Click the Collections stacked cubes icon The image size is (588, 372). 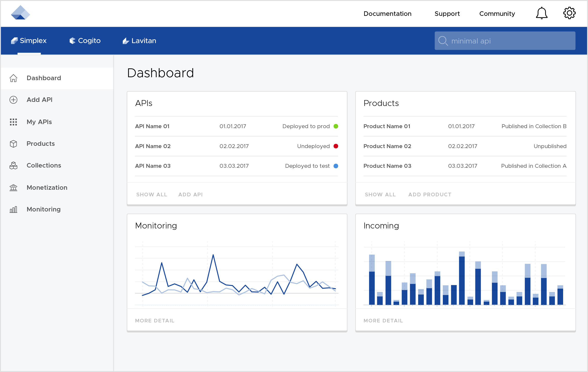point(13,166)
